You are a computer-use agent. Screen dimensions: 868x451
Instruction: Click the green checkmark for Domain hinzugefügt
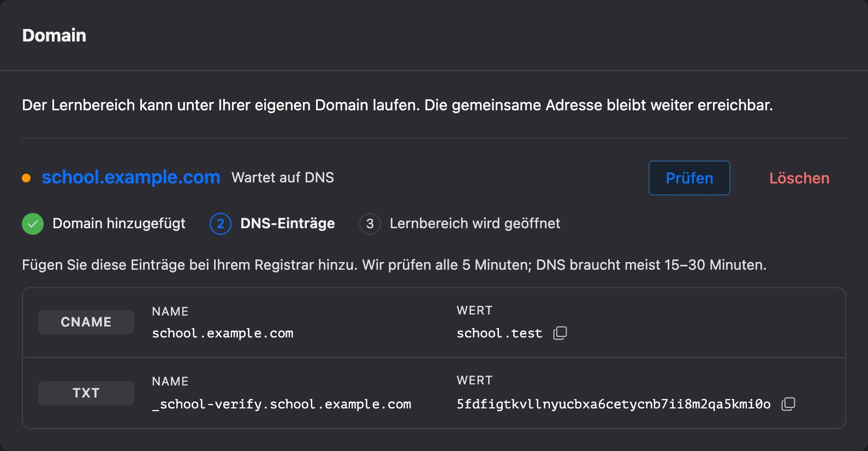pyautogui.click(x=33, y=224)
